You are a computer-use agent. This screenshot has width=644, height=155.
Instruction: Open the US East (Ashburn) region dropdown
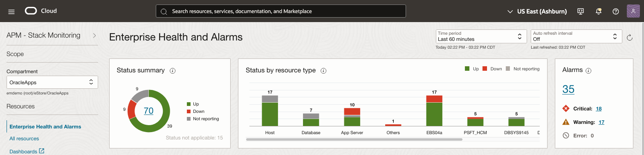537,11
